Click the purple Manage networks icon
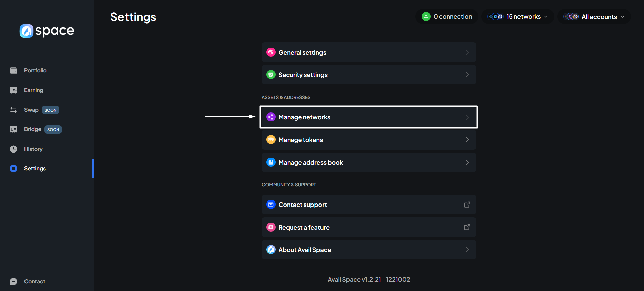 tap(271, 117)
